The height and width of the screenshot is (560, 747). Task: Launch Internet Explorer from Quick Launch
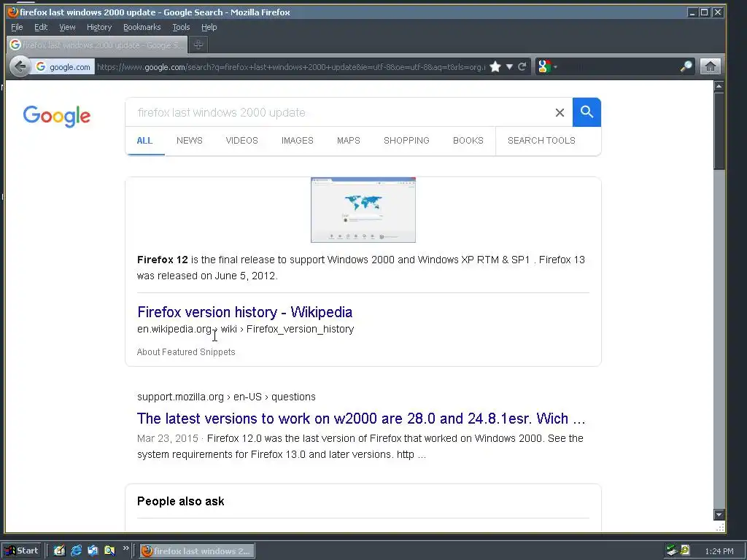76,551
